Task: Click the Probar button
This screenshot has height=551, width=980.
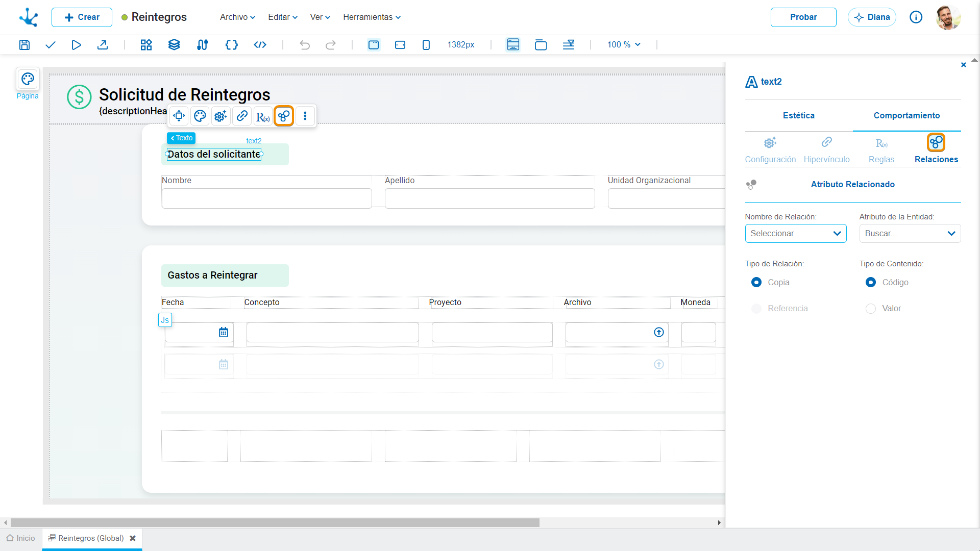Action: [x=803, y=17]
